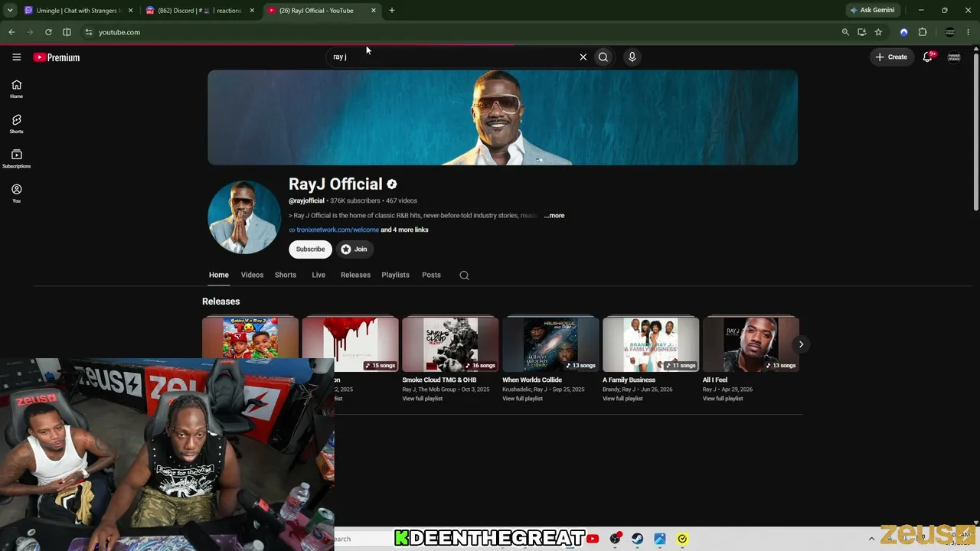Click the Releases section heading

coord(221,302)
